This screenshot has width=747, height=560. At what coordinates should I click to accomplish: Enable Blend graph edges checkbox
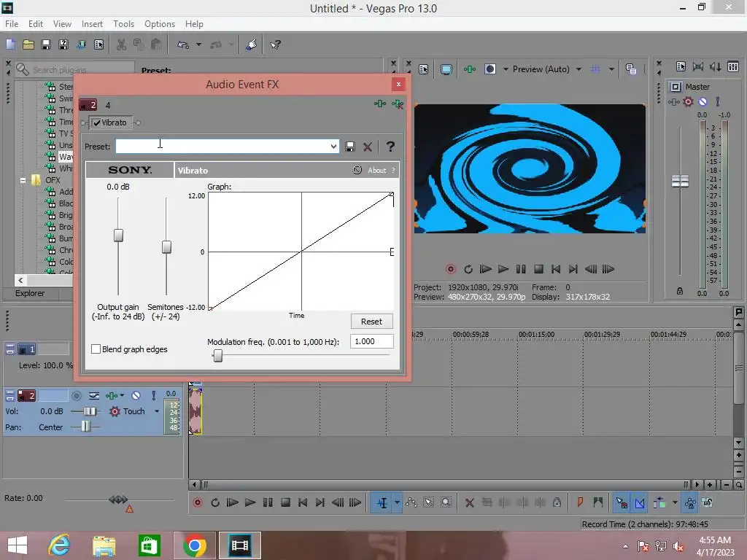96,349
